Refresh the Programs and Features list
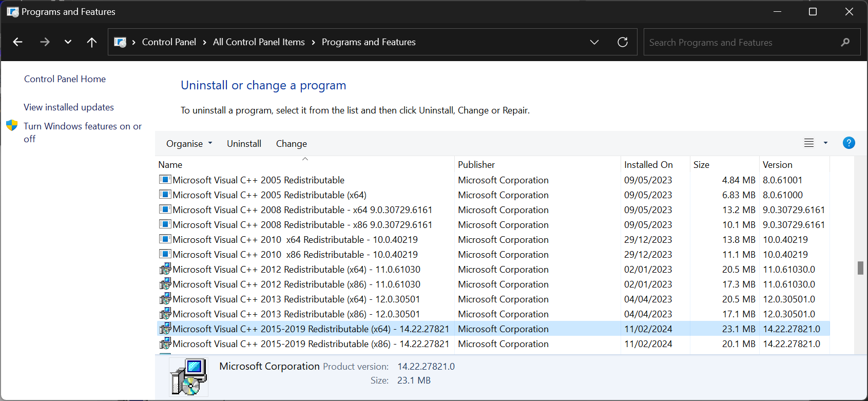The image size is (868, 401). [x=622, y=42]
